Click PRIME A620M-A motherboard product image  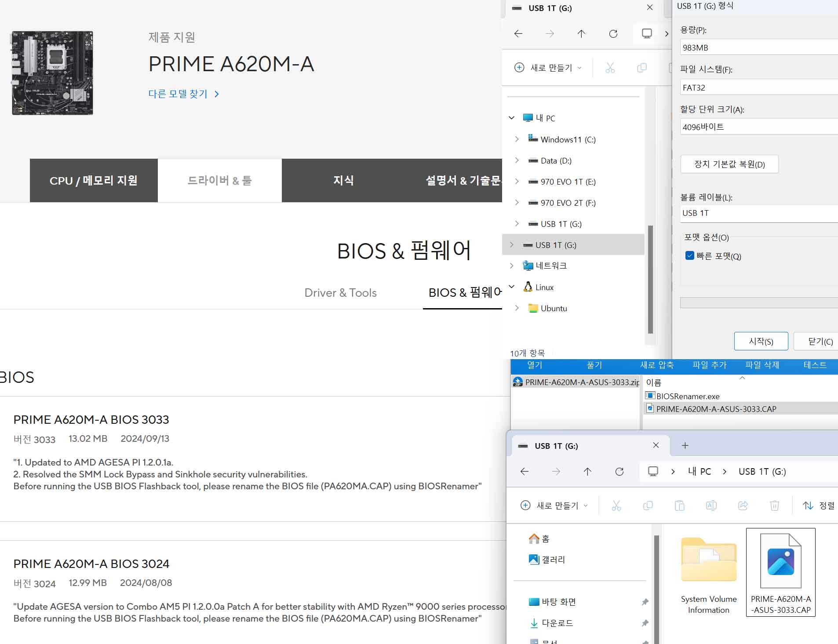click(x=52, y=73)
